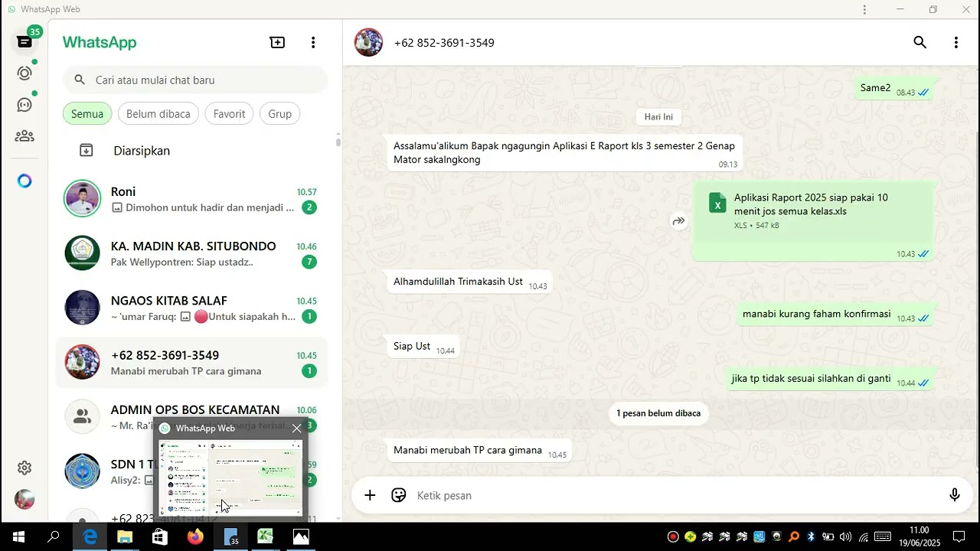The width and height of the screenshot is (980, 551).
Task: Open Windows taskbar search
Action: [x=54, y=536]
